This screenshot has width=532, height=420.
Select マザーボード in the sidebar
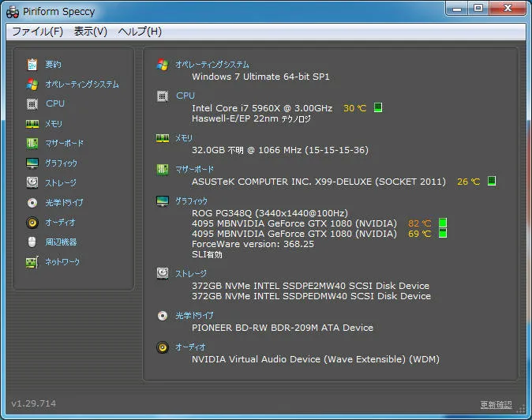65,143
